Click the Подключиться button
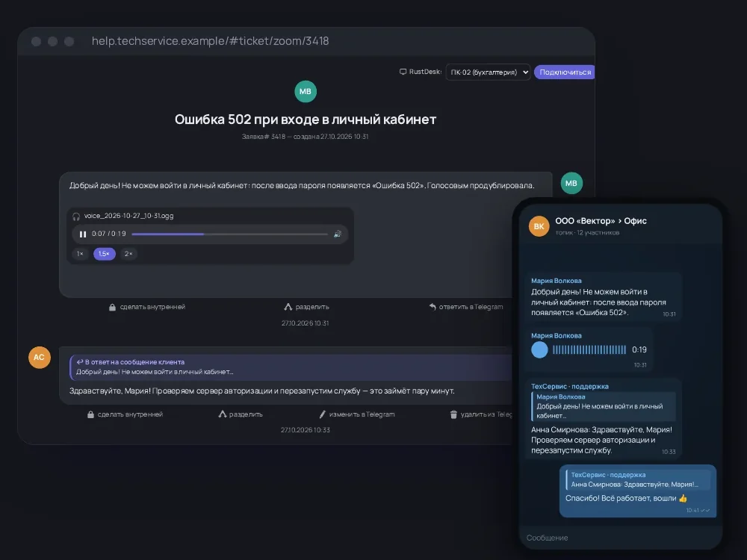This screenshot has width=747, height=560. (565, 72)
